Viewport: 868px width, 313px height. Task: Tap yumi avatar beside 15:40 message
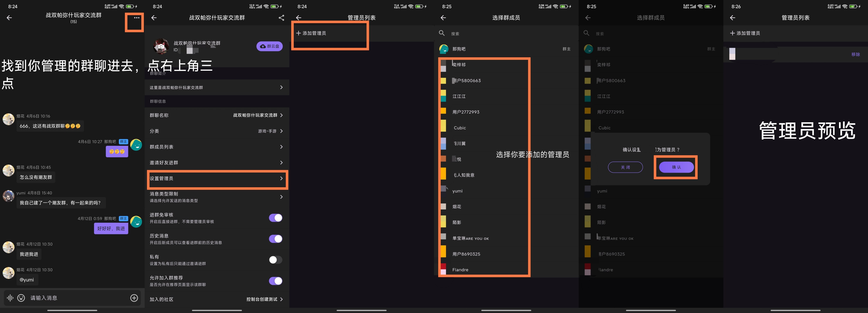pos(8,196)
